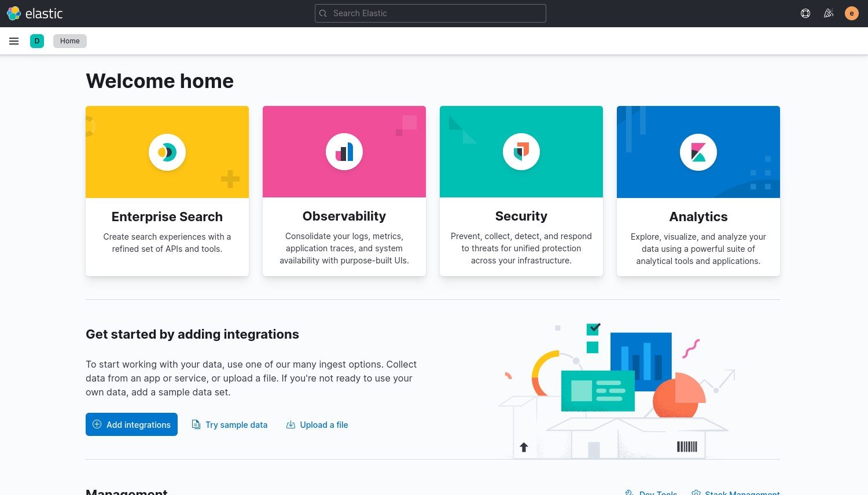The height and width of the screenshot is (495, 868).
Task: Click 'Consolidate your logs, metrics' description
Action: 344,248
